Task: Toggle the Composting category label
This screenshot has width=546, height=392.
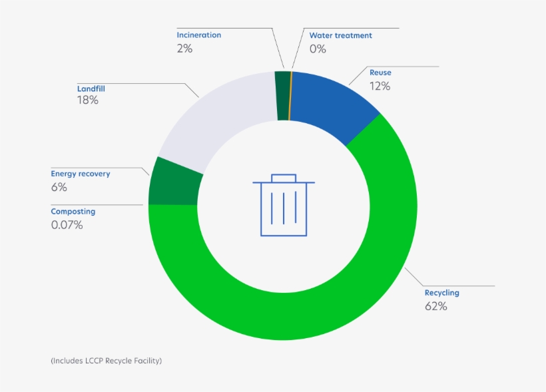Action: (73, 211)
